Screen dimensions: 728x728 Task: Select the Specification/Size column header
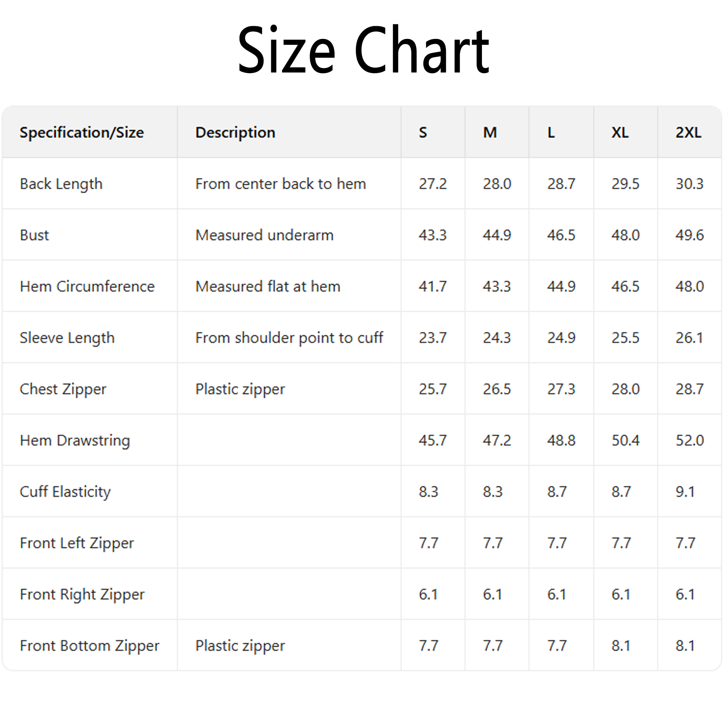82,132
